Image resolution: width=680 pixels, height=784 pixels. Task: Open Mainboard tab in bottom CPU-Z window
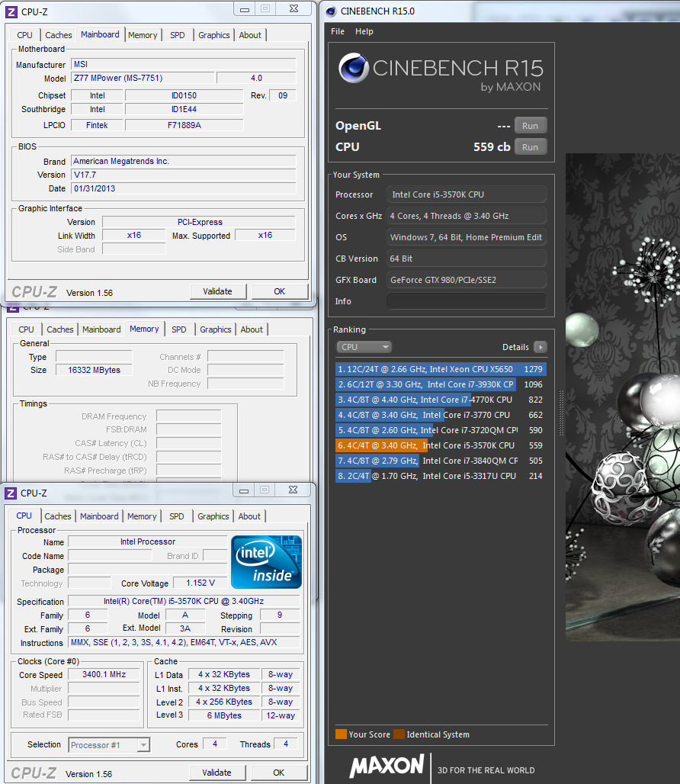(99, 516)
